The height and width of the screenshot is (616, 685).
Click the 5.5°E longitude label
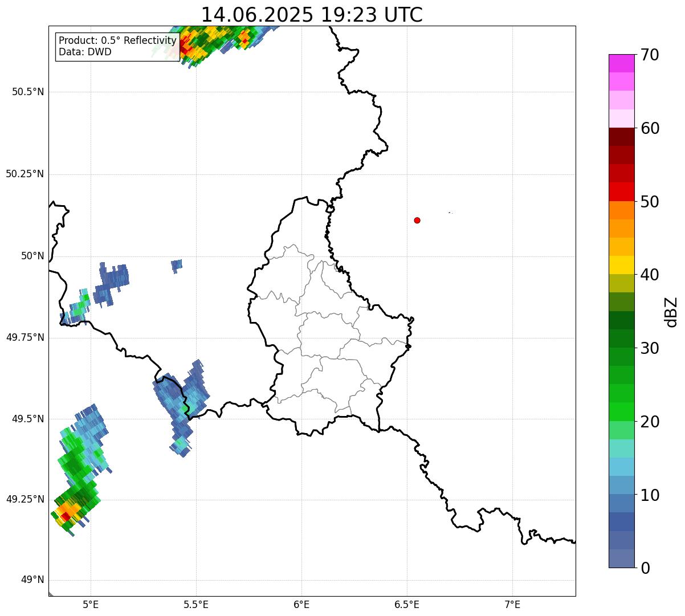pos(196,605)
